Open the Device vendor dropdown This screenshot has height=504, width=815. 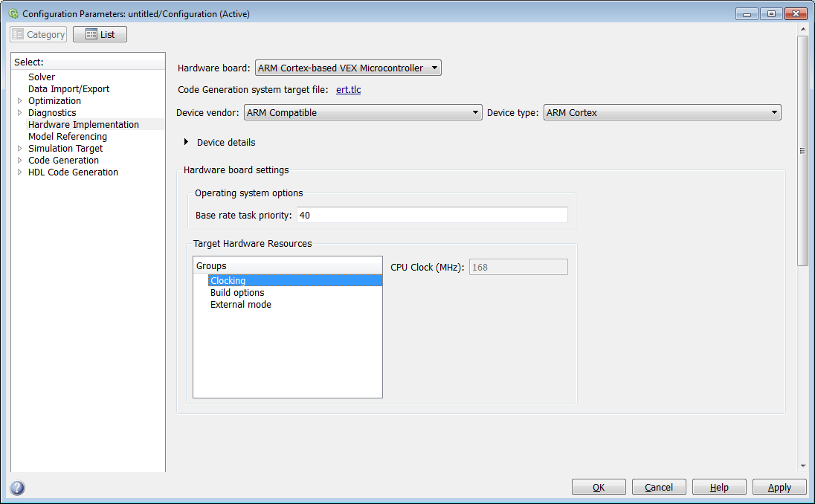coord(363,112)
